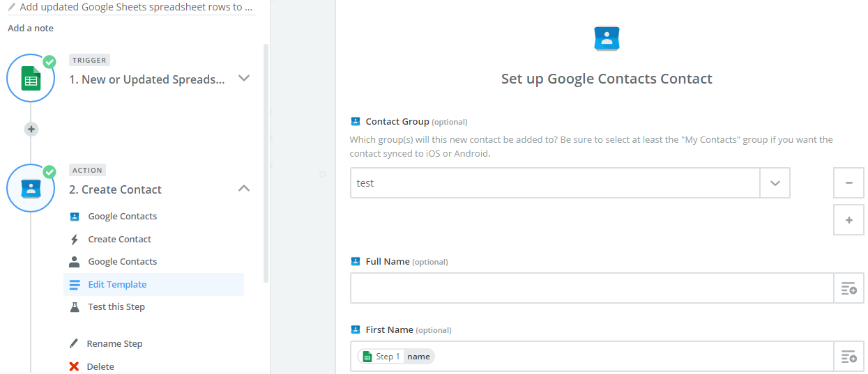This screenshot has height=374, width=868.
Task: Click the green checkmark on the action step
Action: tap(50, 171)
